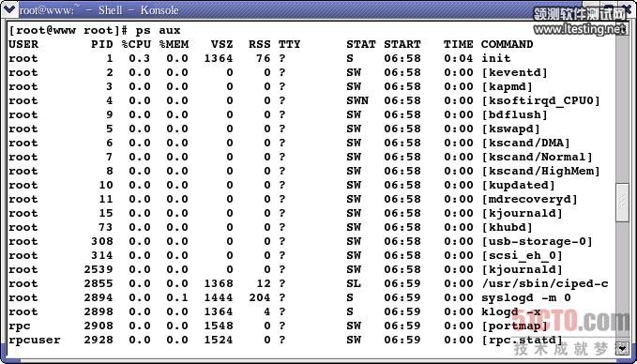
Task: Click PID value 314
Action: [102, 256]
